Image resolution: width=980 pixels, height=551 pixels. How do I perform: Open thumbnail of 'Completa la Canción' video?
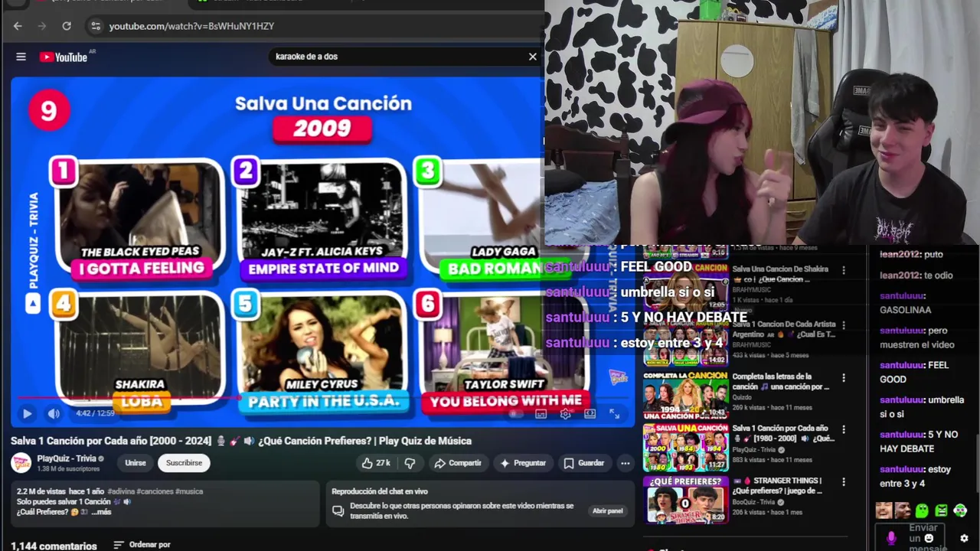pos(685,396)
